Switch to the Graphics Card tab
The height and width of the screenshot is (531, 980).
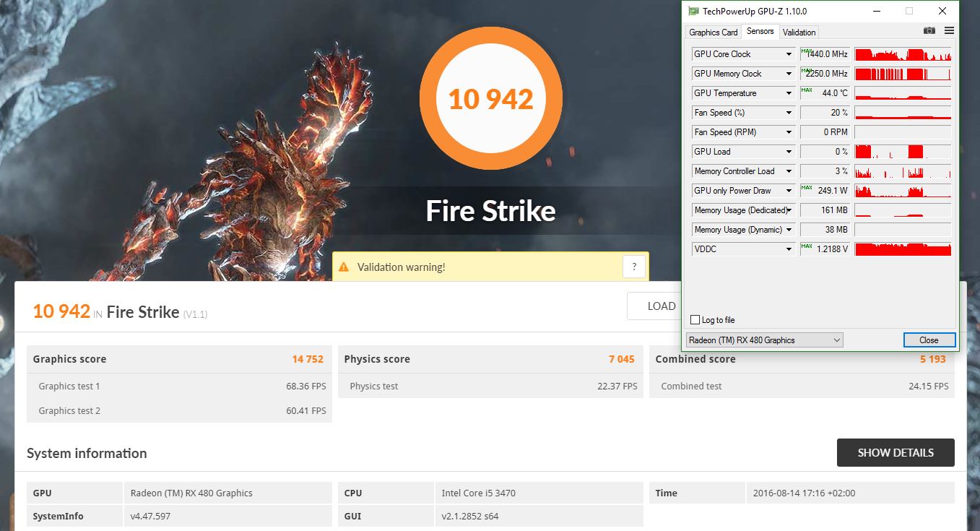click(713, 32)
